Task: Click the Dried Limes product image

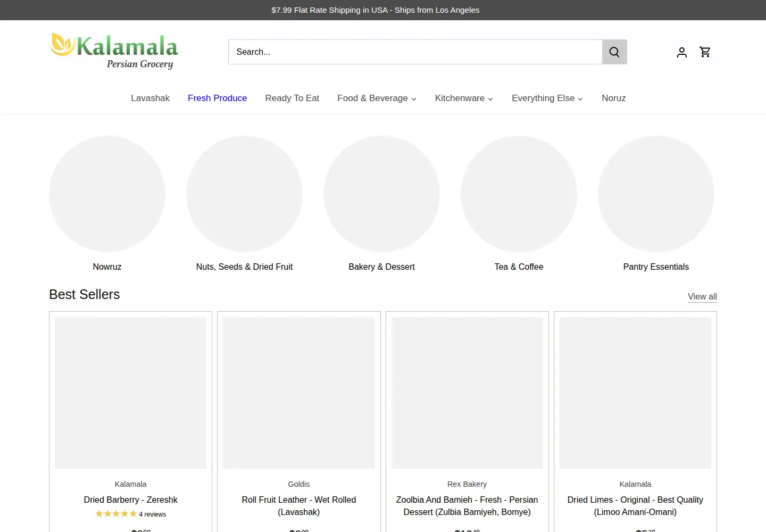Action: pos(635,393)
